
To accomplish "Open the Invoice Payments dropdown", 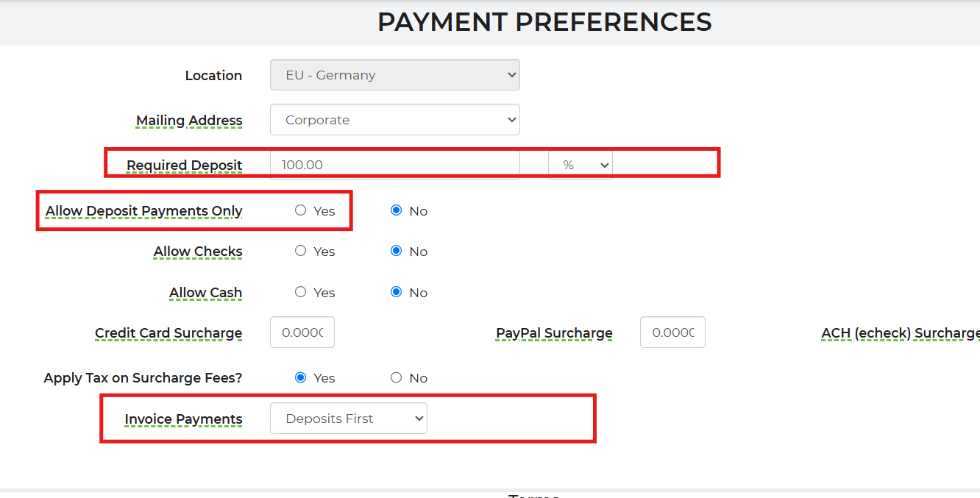I will [x=348, y=419].
